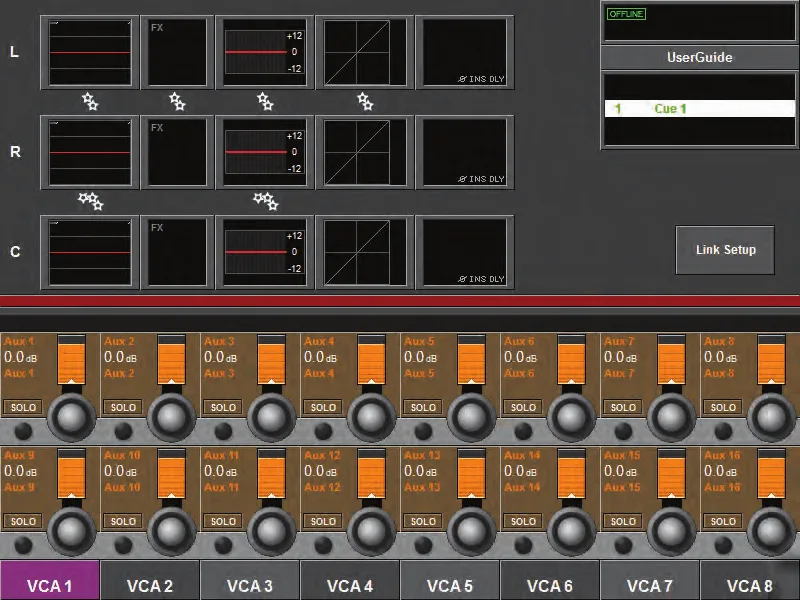800x600 pixels.
Task: Click the R-C link stars under input display
Action: tap(91, 201)
